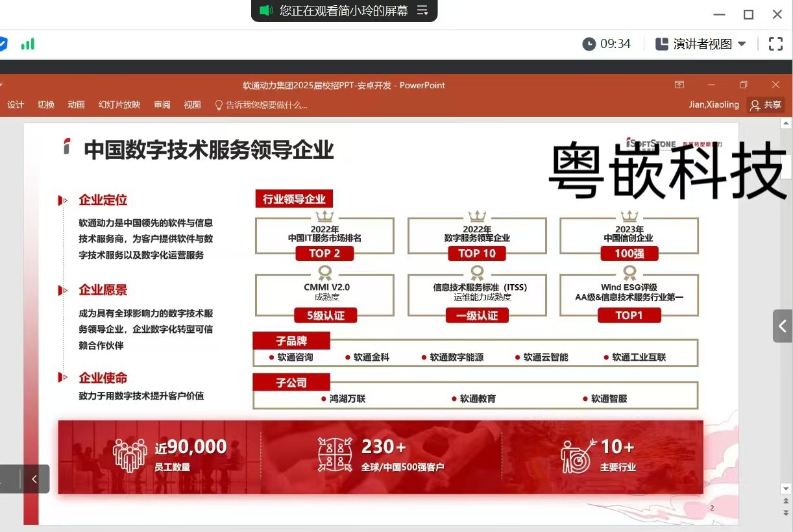Click the 5级认证 badge
Screen dimensions: 793x532
click(x=325, y=316)
